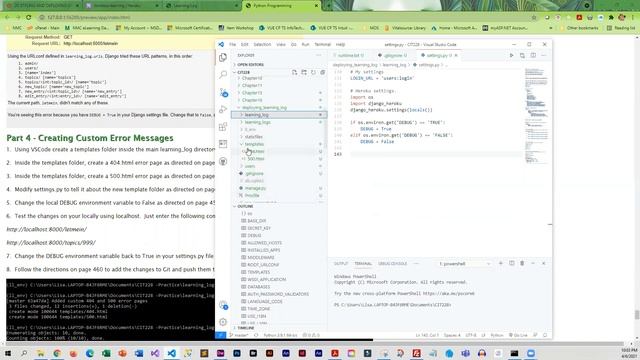Click the master branch in status bar

[239, 335]
